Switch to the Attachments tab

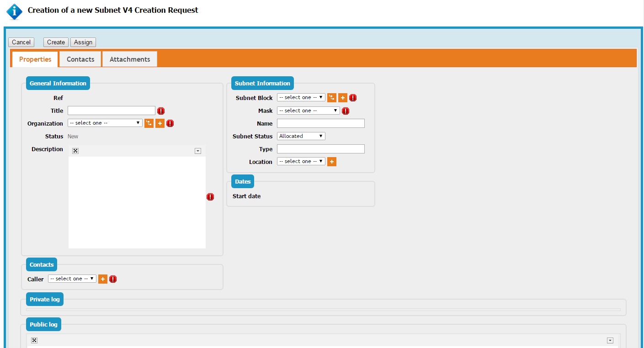tap(130, 59)
